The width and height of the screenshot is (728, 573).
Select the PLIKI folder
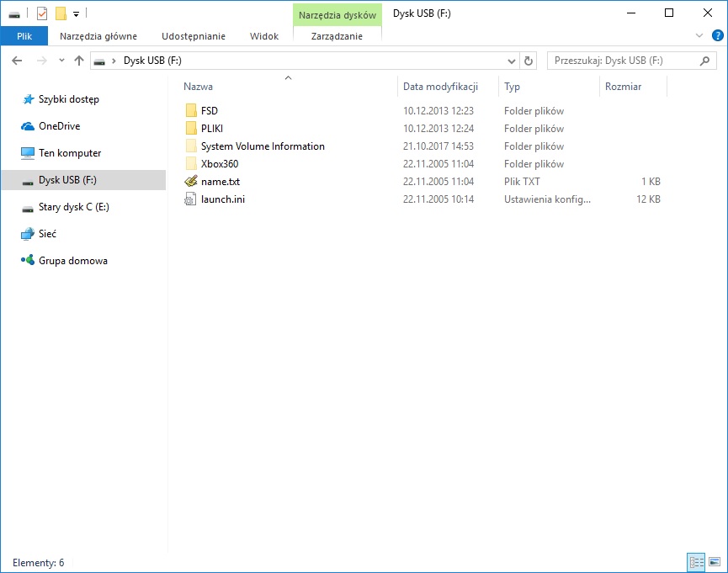point(212,128)
